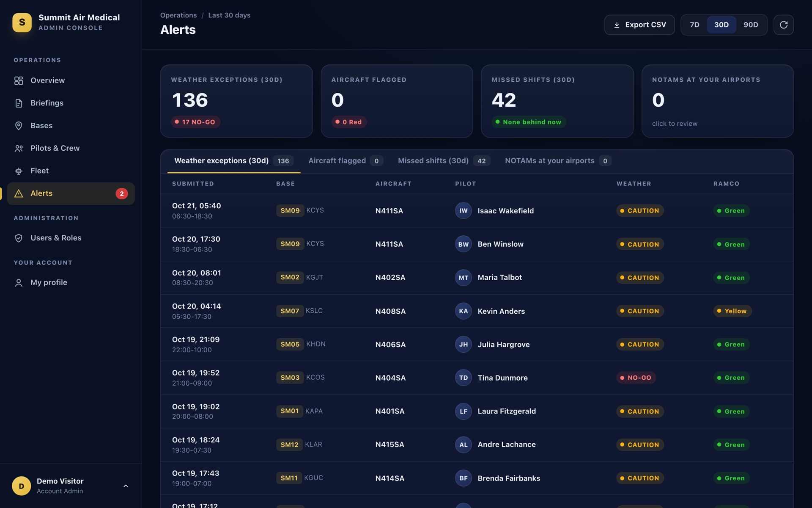This screenshot has width=812, height=508.
Task: Click the Oct 19, 18:24 submission time
Action: tap(196, 440)
